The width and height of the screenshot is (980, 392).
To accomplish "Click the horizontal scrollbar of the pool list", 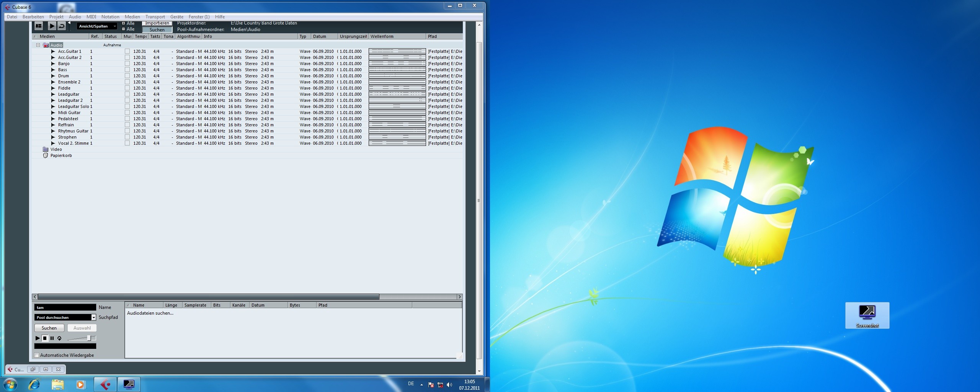I will click(x=209, y=297).
